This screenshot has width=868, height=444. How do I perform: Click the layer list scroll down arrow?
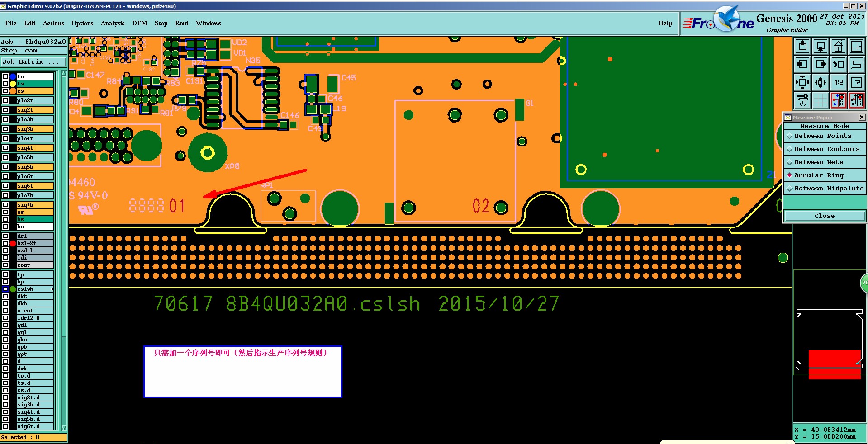[x=64, y=428]
